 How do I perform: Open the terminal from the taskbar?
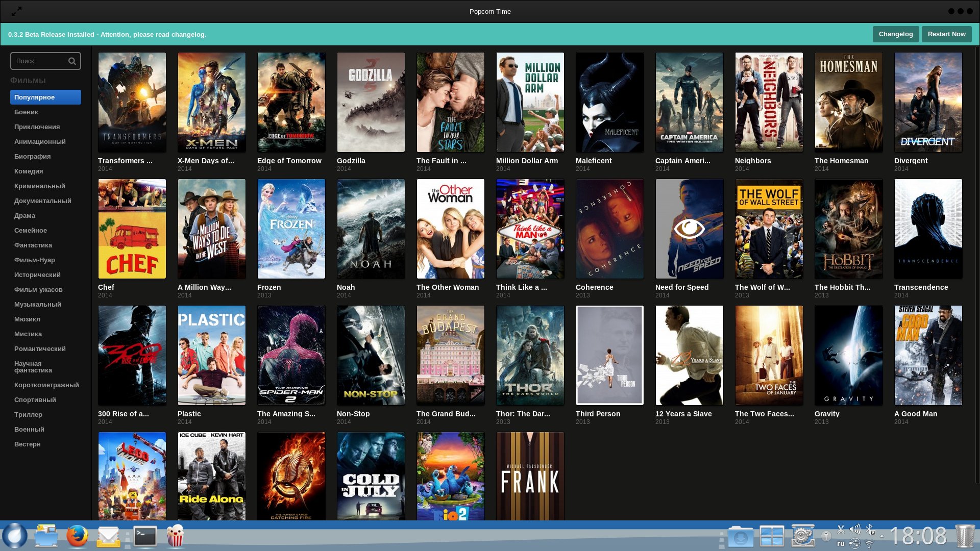[x=145, y=536]
